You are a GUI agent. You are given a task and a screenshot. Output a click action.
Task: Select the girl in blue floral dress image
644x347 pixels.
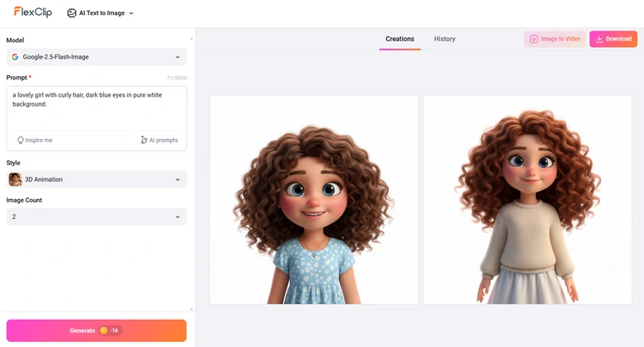[314, 200]
